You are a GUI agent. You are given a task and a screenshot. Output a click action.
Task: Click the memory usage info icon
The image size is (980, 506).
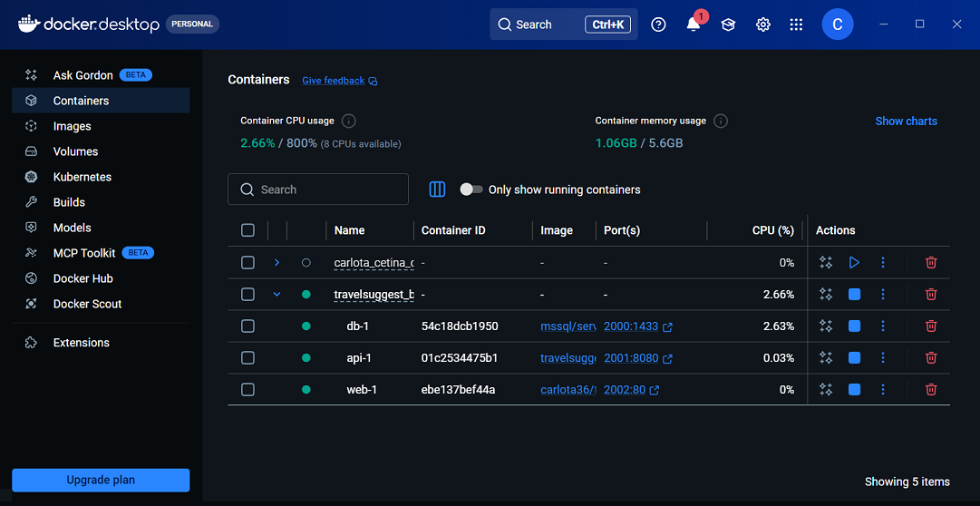pyautogui.click(x=721, y=121)
